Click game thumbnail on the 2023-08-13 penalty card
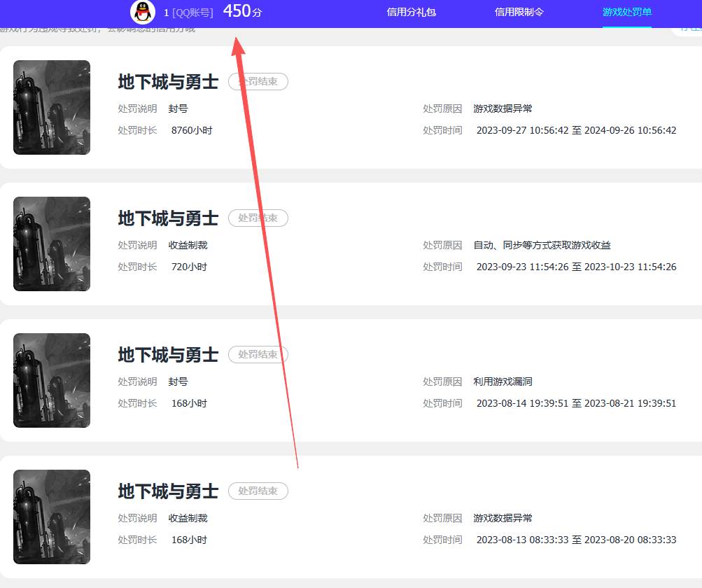The height and width of the screenshot is (588, 702). [52, 517]
